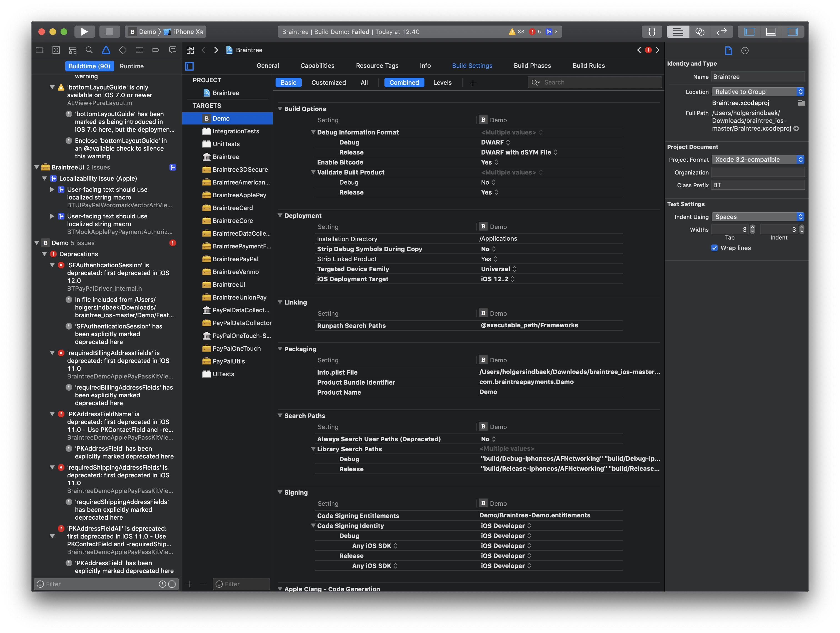
Task: Open the Symbol navigator icon
Action: pyautogui.click(x=72, y=50)
